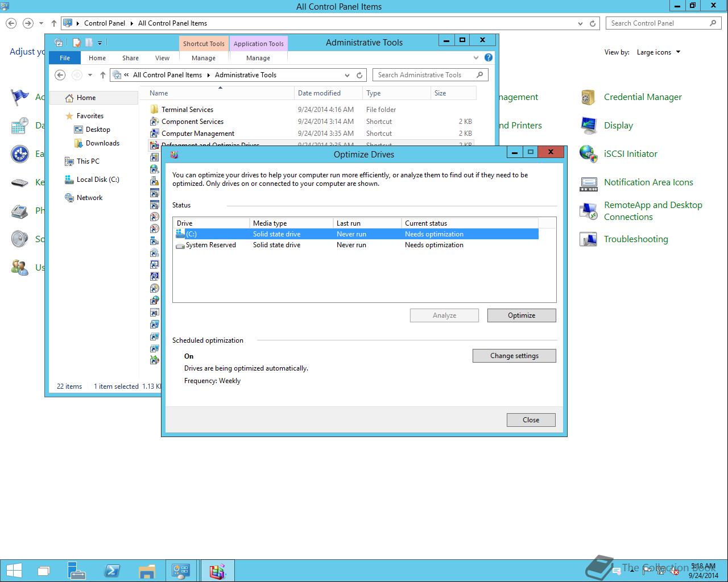Sort files by Date modified column
The width and height of the screenshot is (728, 582).
tap(328, 93)
